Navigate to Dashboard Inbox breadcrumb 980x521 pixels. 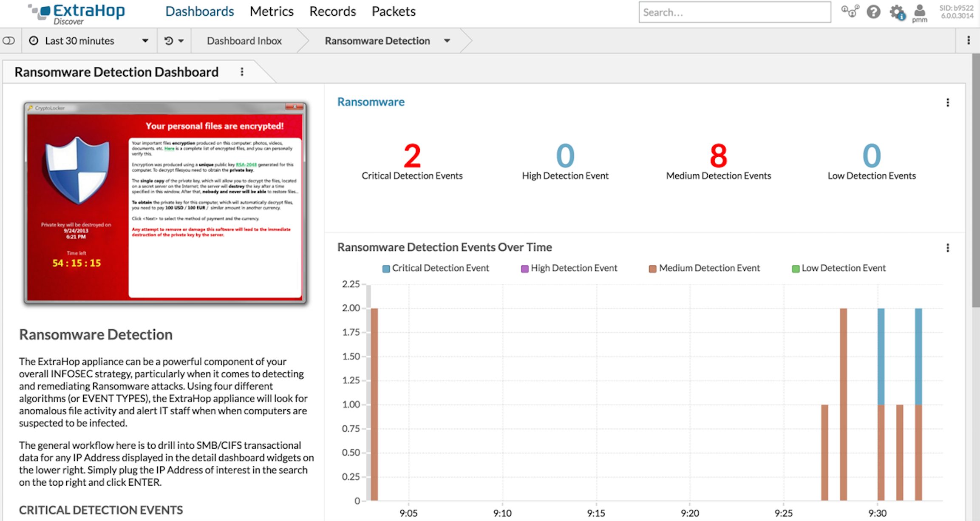pyautogui.click(x=244, y=41)
